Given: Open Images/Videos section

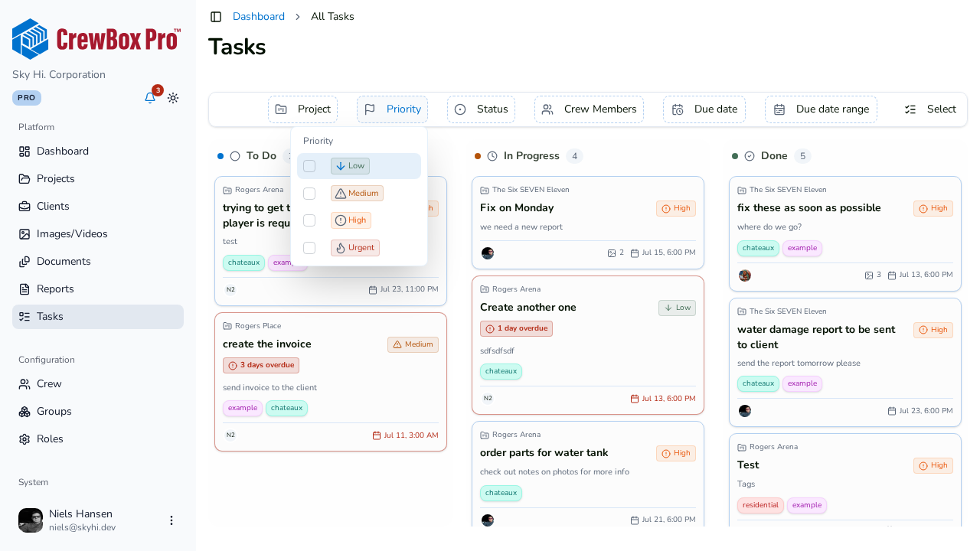Looking at the screenshot, I should coord(98,234).
